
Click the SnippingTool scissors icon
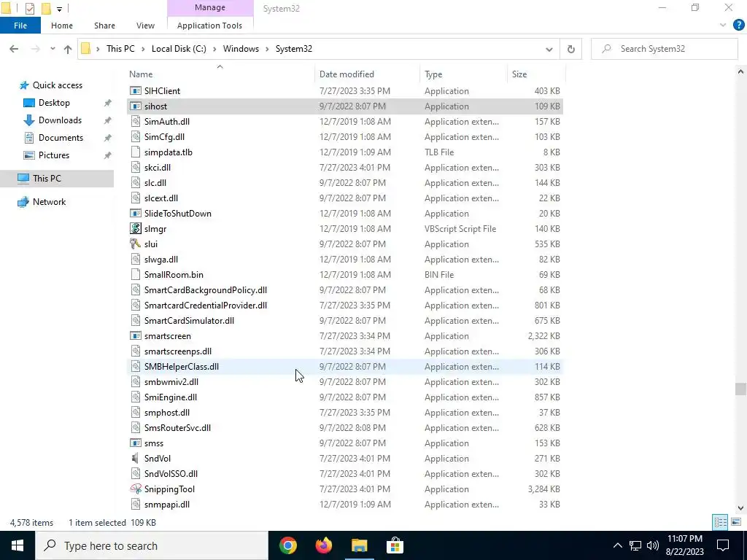pos(136,489)
